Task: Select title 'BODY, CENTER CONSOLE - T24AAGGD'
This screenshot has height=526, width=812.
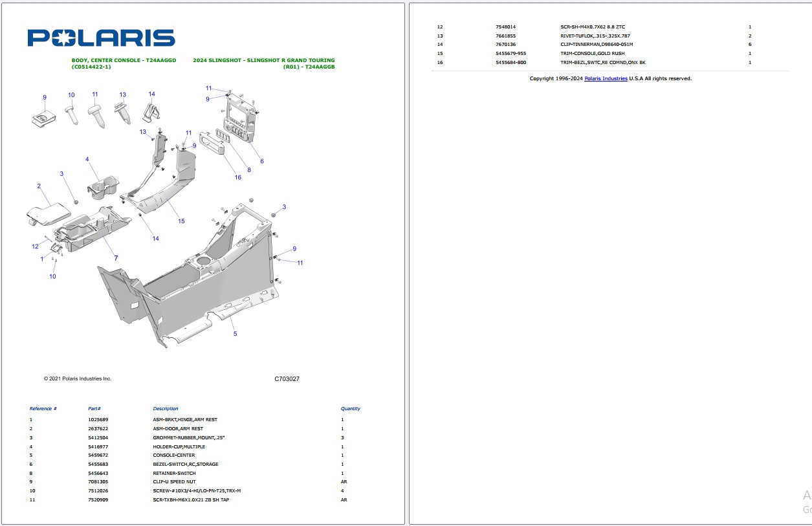Action: pos(124,60)
